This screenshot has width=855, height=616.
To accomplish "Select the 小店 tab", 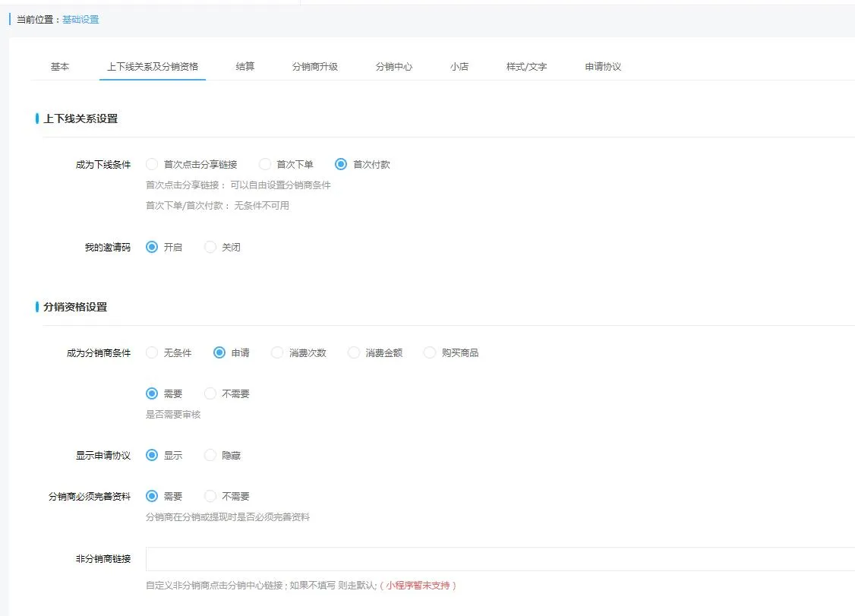I will (x=459, y=67).
